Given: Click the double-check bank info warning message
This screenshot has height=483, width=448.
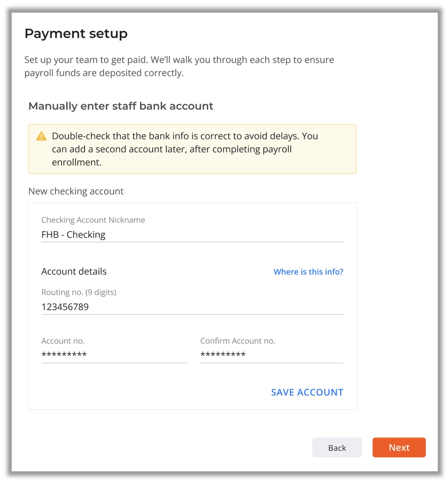Looking at the screenshot, I should pos(185,136).
